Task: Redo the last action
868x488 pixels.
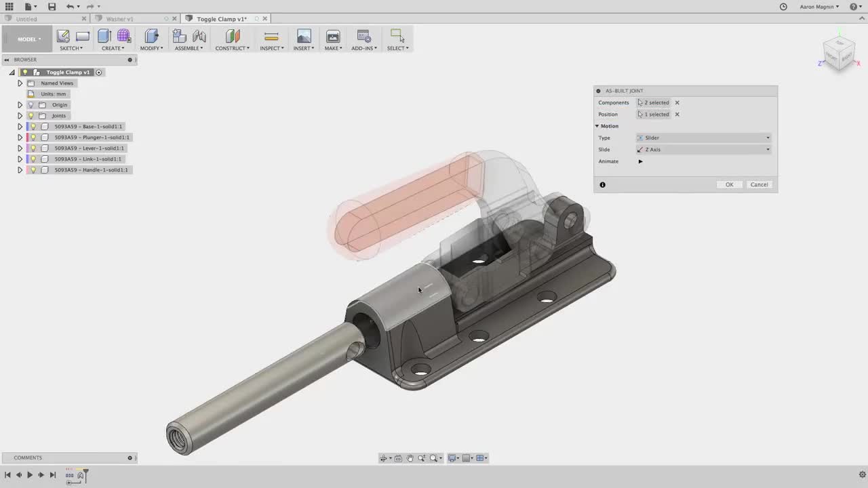Action: coord(90,6)
